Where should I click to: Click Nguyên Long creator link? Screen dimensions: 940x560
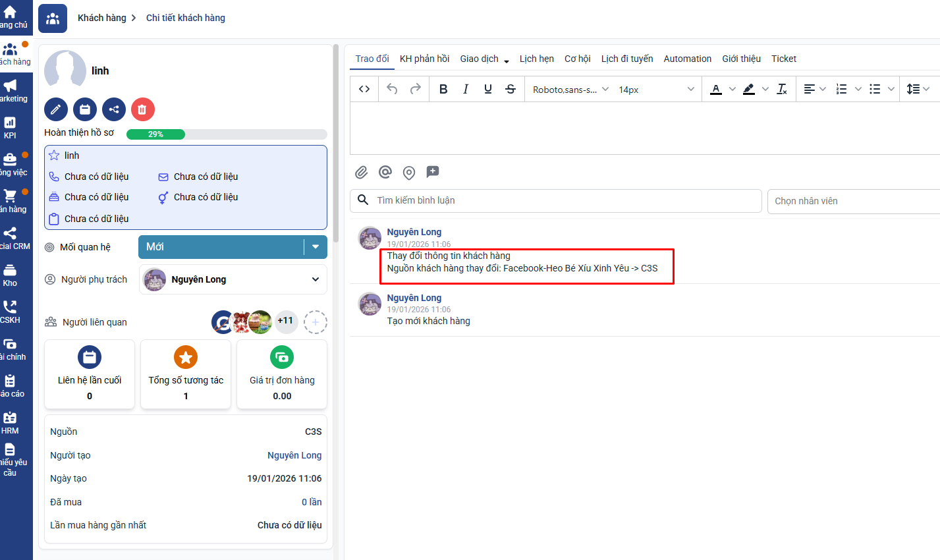(x=294, y=455)
